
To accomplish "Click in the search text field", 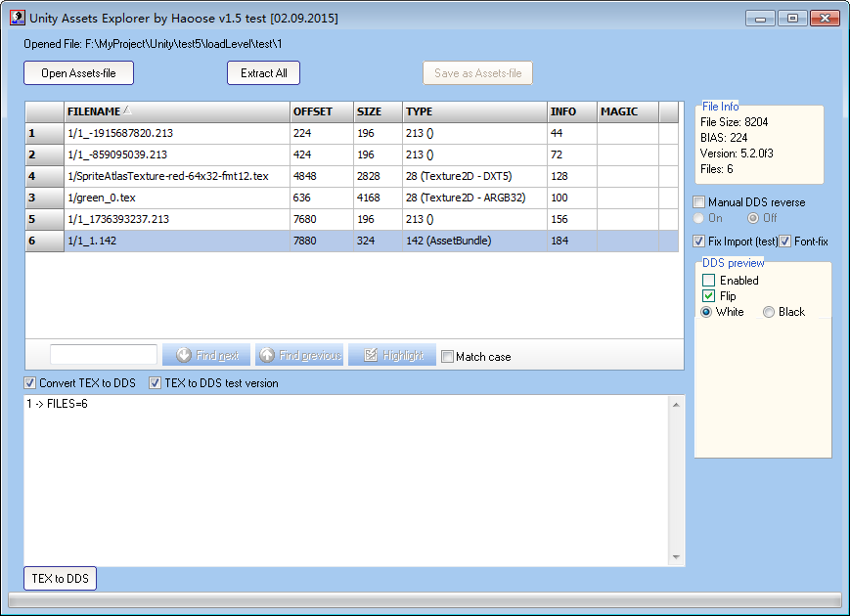I will tap(104, 354).
